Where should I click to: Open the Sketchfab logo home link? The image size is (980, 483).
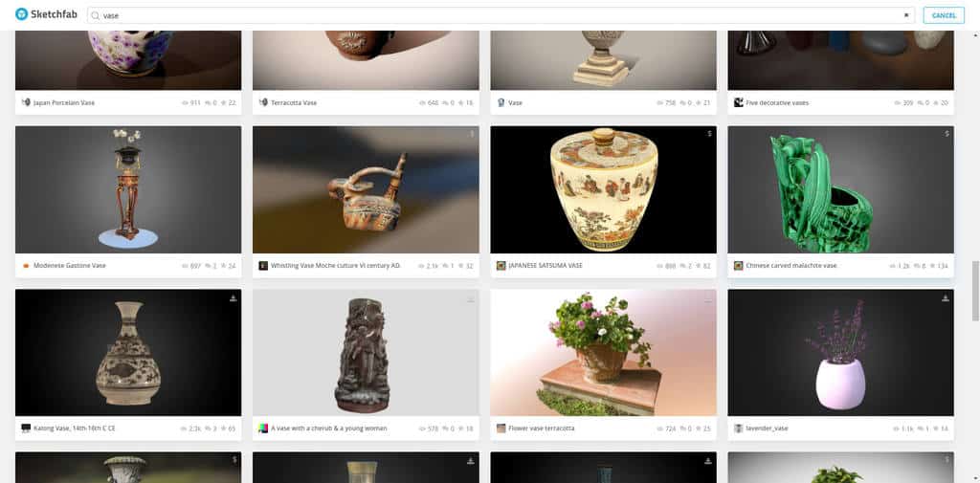pyautogui.click(x=46, y=14)
